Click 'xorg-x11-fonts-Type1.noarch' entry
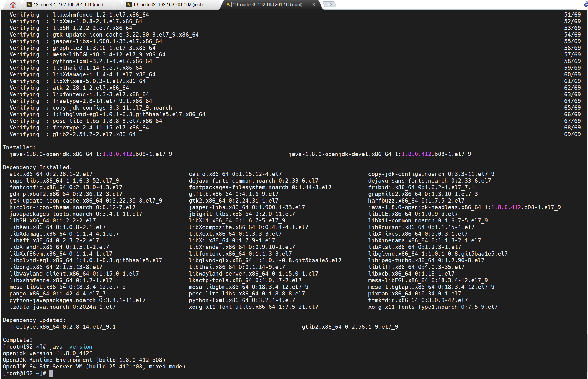The image size is (588, 379). pyautogui.click(x=433, y=307)
